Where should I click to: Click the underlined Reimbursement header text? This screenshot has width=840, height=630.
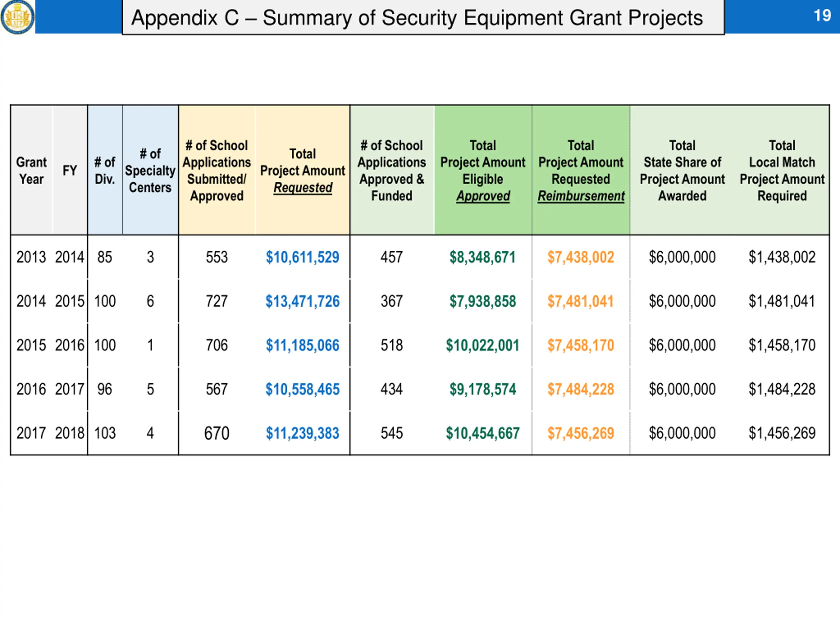(581, 196)
